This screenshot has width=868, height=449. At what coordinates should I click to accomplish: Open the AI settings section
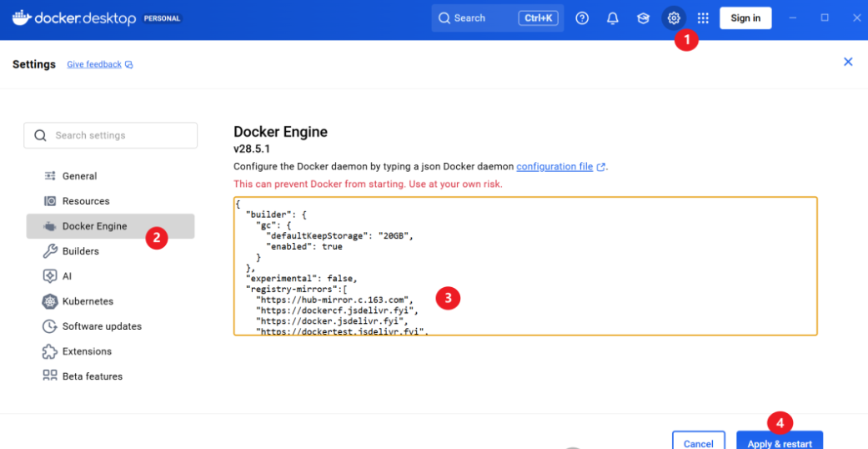[110, 276]
